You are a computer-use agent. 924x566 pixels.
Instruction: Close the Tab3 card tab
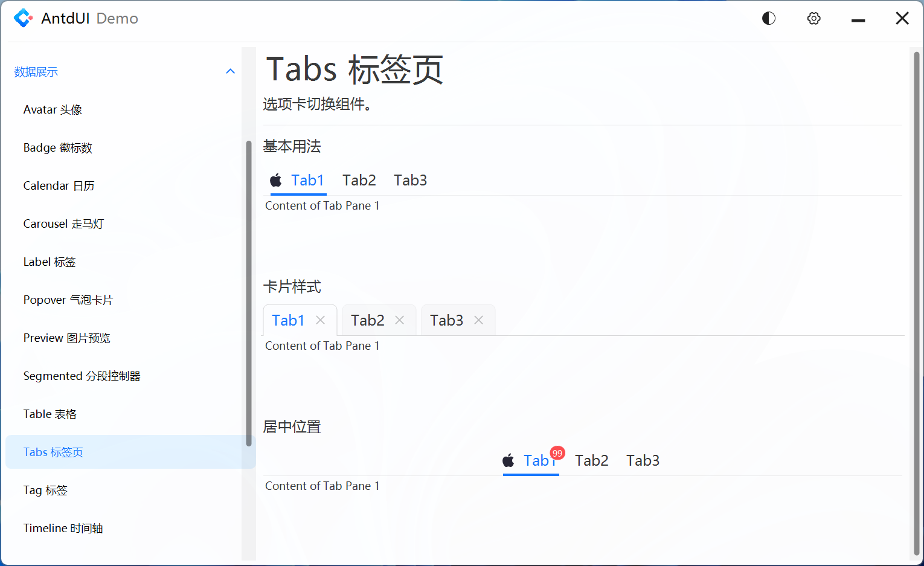pos(478,320)
